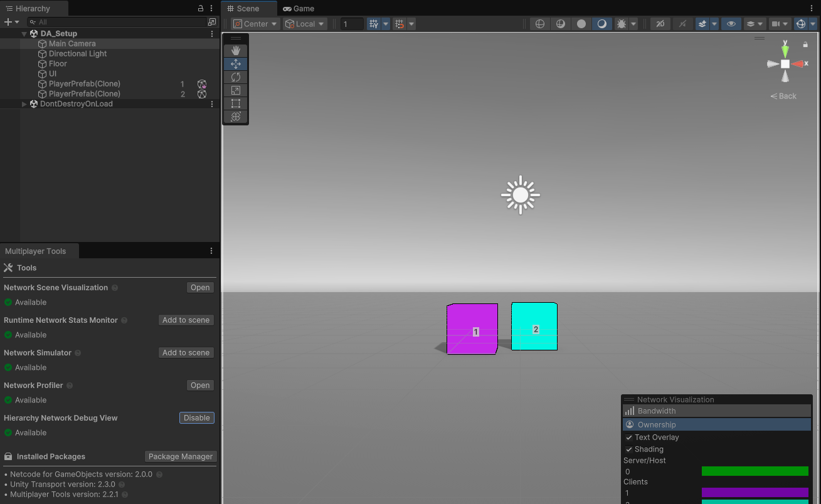Click help icon next to Multiplayer Tools version
This screenshot has width=821, height=504.
(125, 495)
